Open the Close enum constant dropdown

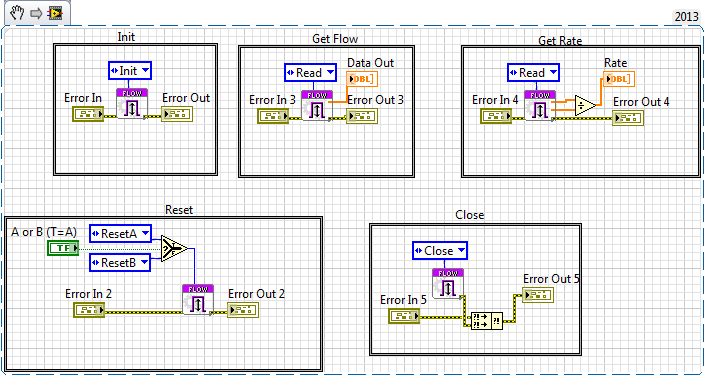[x=440, y=251]
